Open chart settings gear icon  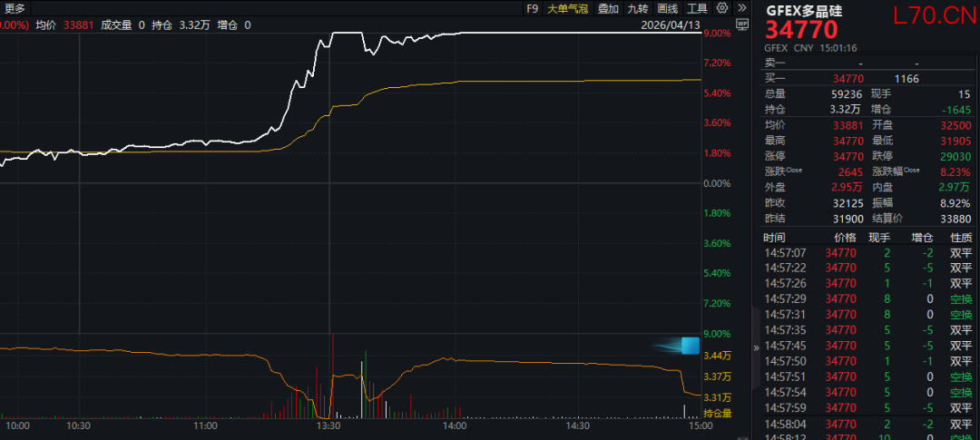click(x=722, y=8)
